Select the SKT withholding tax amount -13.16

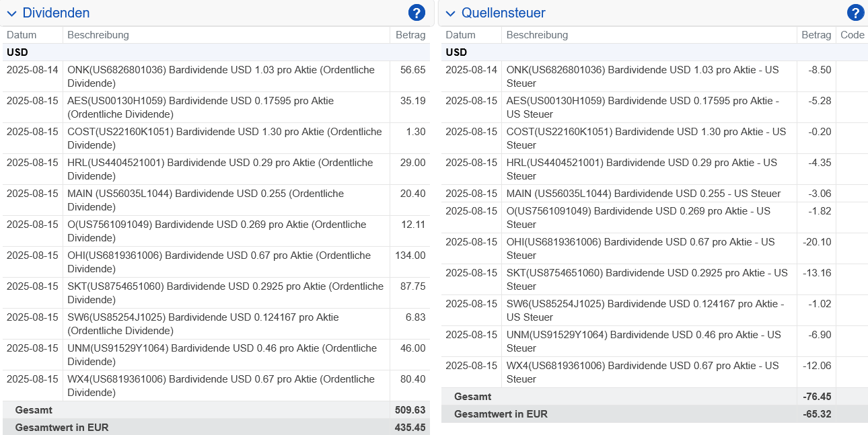(x=818, y=273)
